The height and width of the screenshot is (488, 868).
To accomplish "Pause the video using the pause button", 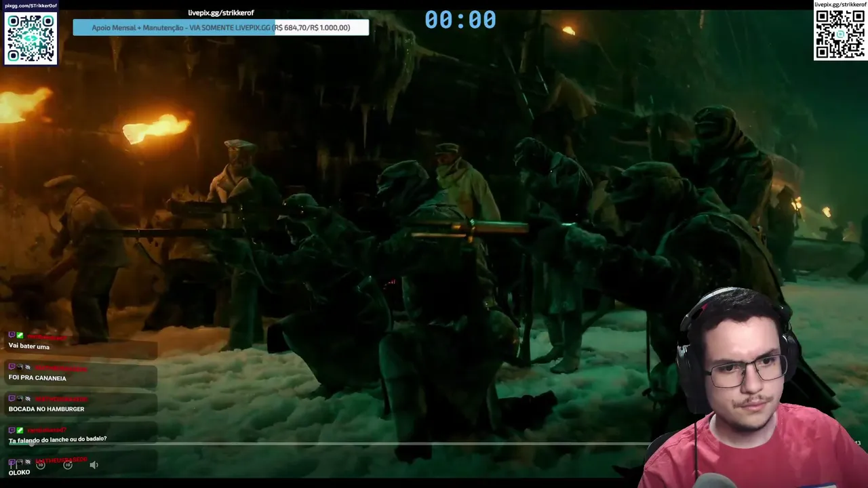I will point(13,466).
